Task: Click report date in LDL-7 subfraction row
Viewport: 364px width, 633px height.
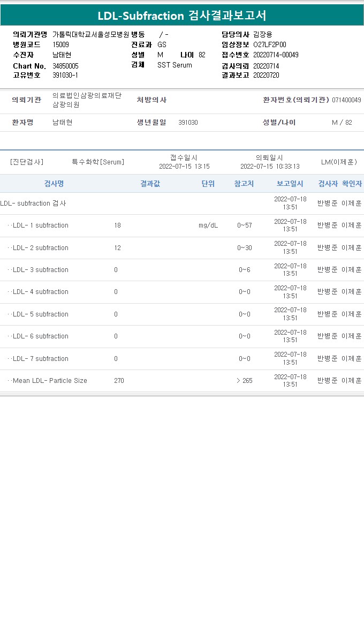Action: click(290, 358)
